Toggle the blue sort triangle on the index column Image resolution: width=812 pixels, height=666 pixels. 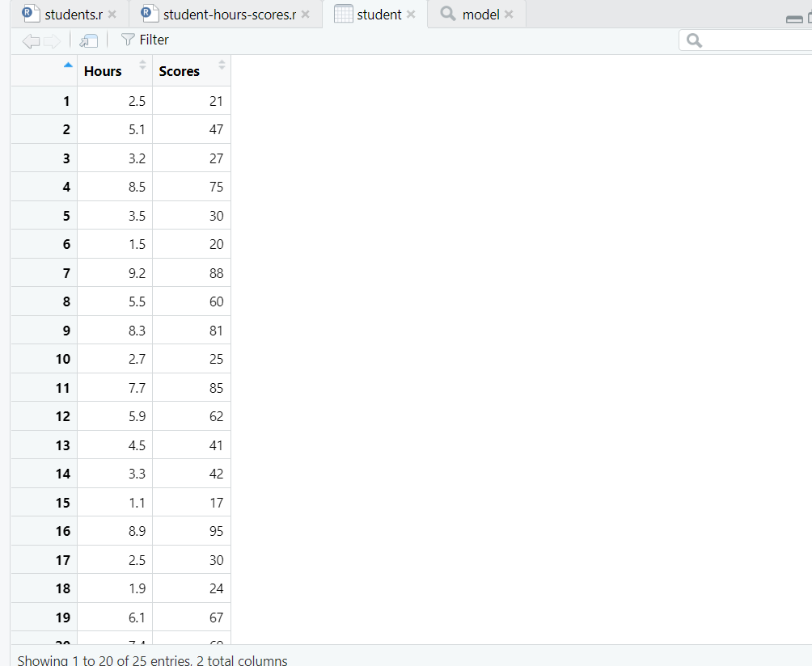[x=66, y=63]
